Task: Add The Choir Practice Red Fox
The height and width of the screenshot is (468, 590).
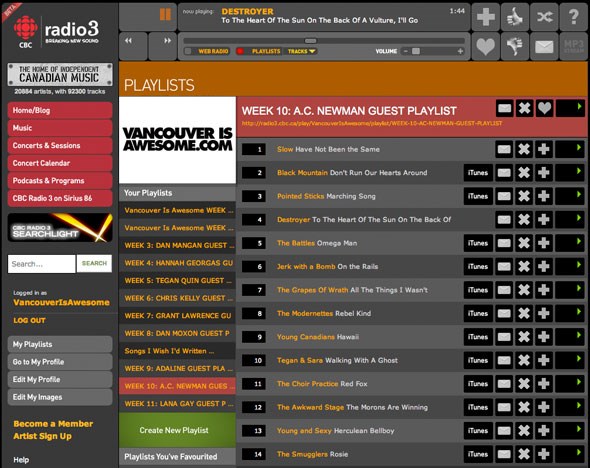Action: pos(544,384)
